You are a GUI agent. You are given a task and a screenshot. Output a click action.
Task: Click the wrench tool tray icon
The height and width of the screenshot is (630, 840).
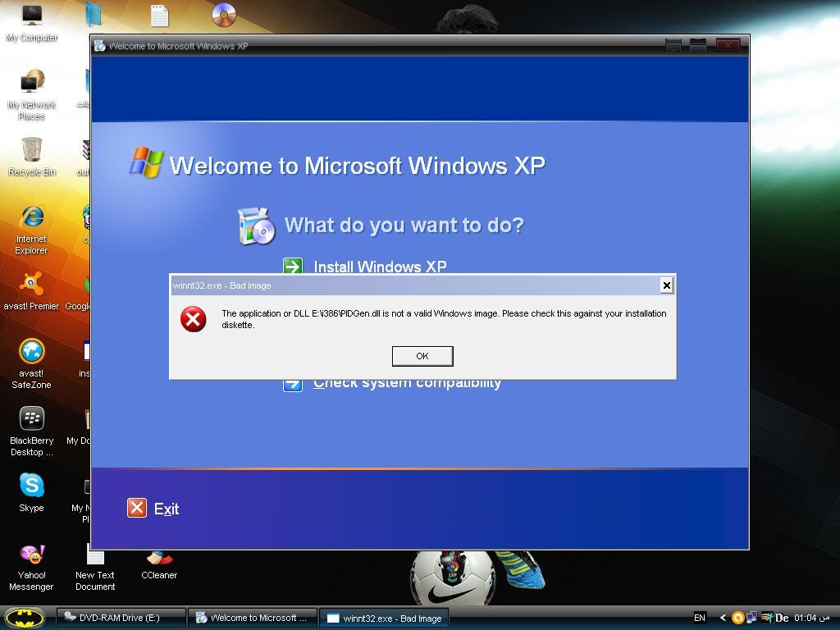tap(767, 618)
